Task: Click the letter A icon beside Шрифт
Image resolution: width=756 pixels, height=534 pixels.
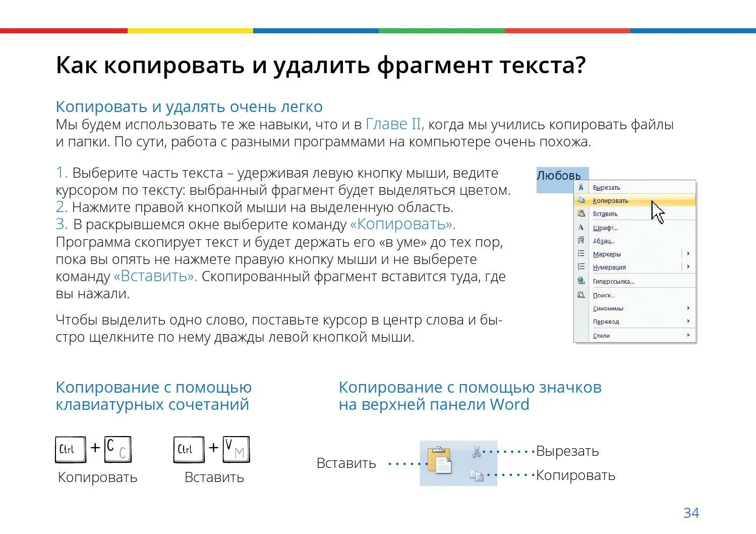Action: (581, 228)
